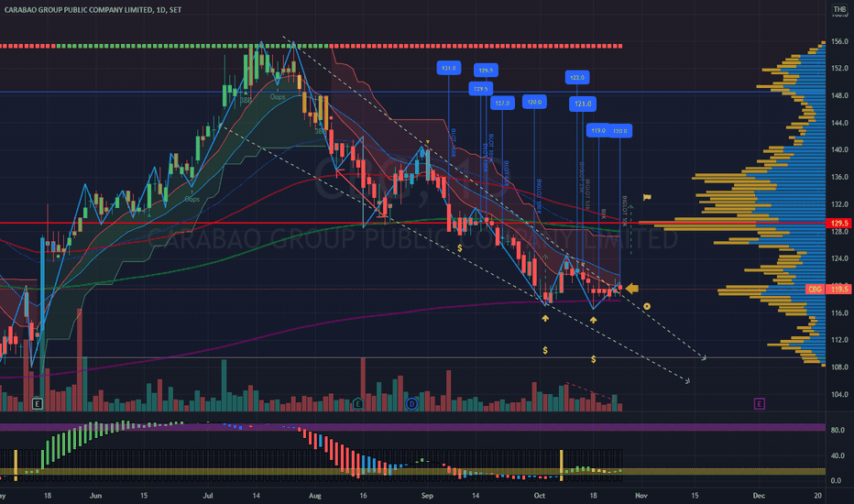Click the Aug label on time axis
854x504 pixels.
(315, 495)
